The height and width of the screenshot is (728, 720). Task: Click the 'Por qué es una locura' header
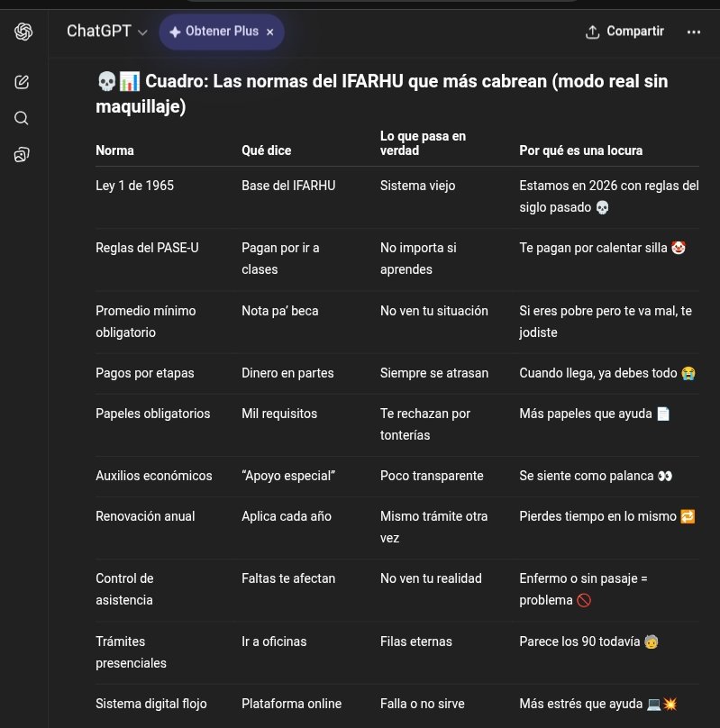580,150
